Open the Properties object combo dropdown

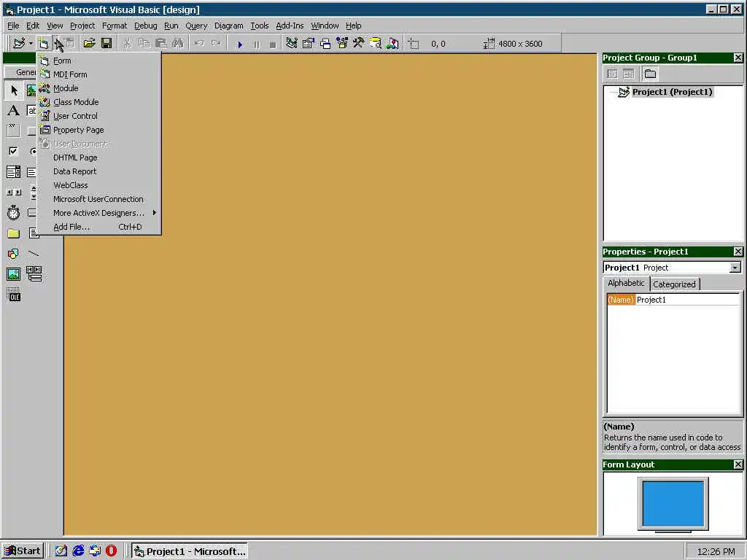click(x=735, y=268)
